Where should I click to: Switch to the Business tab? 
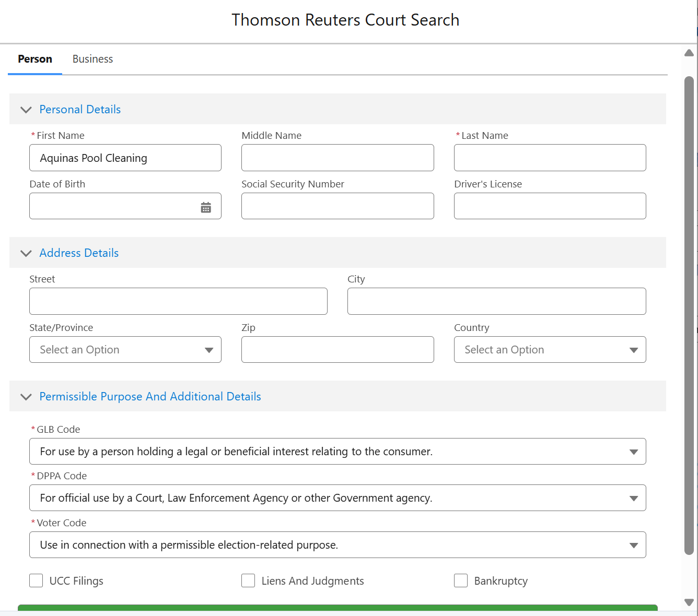pyautogui.click(x=92, y=59)
